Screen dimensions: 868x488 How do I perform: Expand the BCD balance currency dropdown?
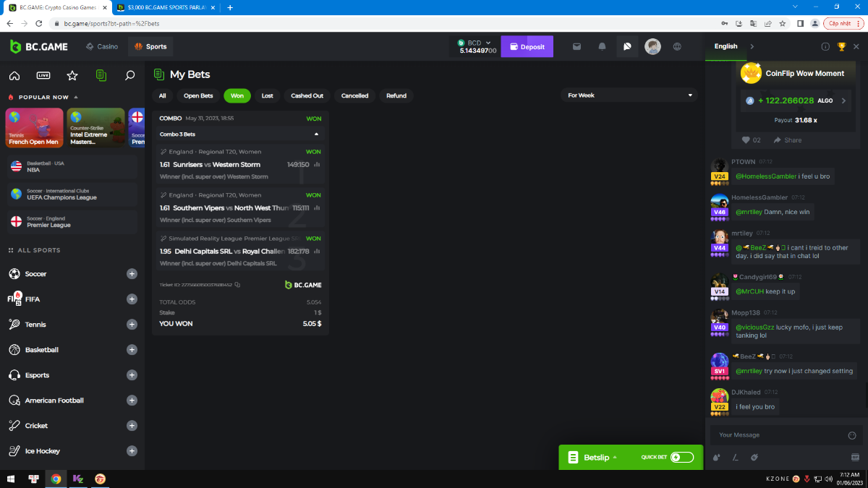pos(488,43)
